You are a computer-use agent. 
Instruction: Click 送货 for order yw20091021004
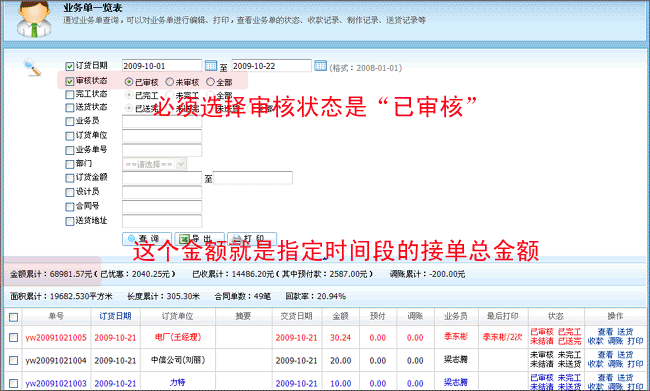(625, 355)
